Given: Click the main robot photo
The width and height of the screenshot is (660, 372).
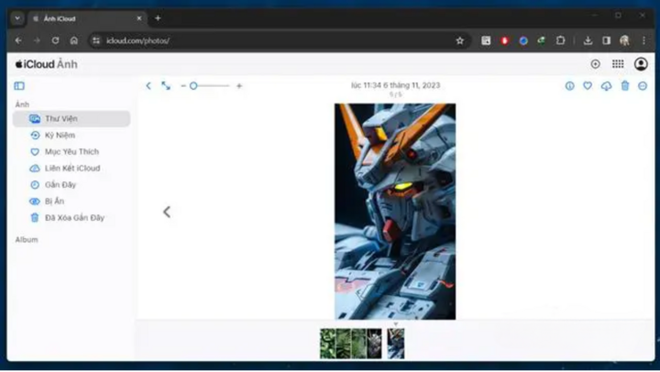Looking at the screenshot, I should point(395,211).
